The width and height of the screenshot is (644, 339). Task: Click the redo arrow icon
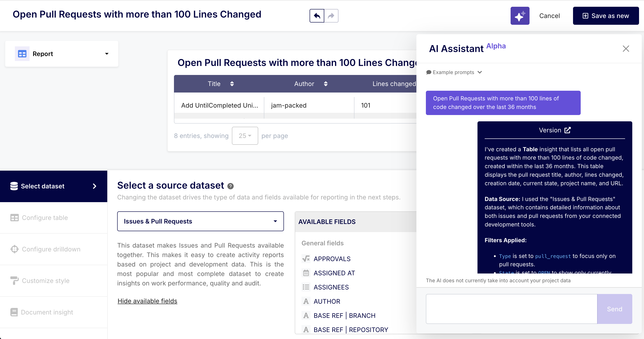[331, 16]
